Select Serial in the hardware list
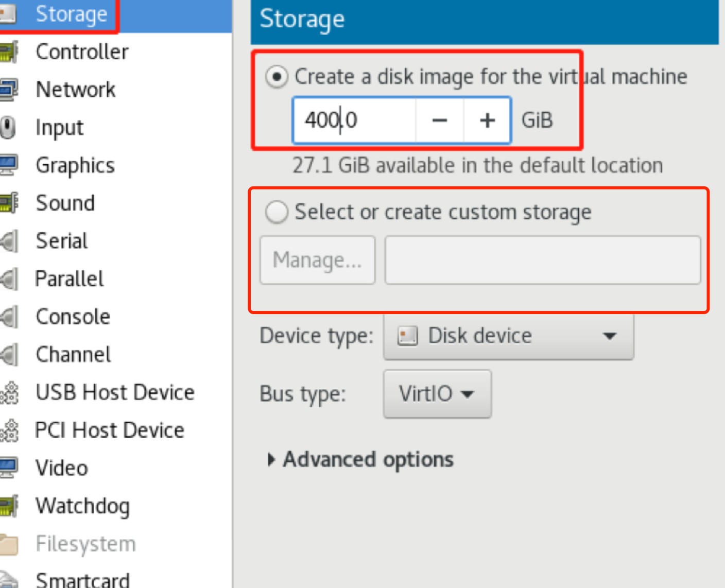This screenshot has height=588, width=725. coord(62,241)
